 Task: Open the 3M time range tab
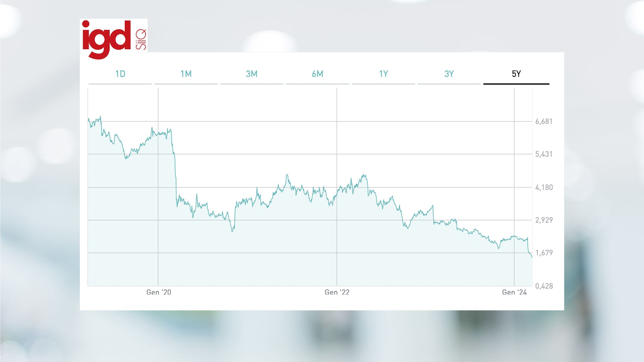tap(252, 74)
